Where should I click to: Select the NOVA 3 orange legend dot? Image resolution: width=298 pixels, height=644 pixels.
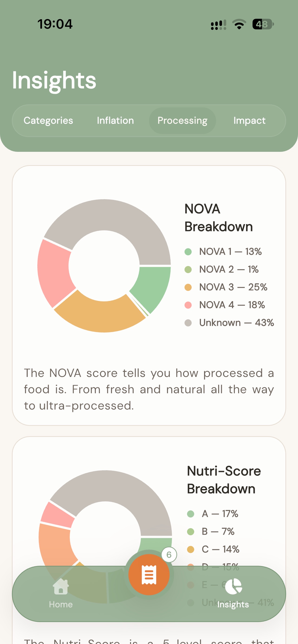pyautogui.click(x=188, y=287)
